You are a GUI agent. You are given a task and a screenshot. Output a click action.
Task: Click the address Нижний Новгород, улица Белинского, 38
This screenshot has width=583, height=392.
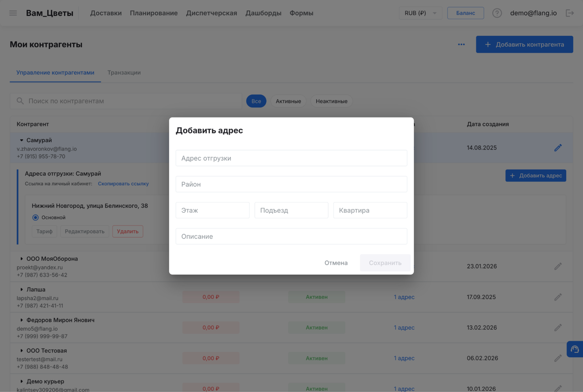coord(90,206)
